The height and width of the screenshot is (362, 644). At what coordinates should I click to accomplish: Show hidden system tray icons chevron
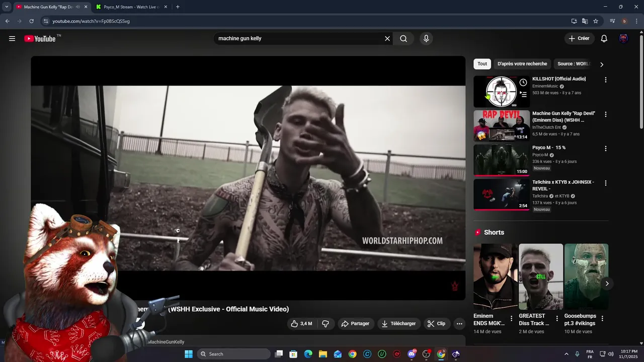click(566, 354)
